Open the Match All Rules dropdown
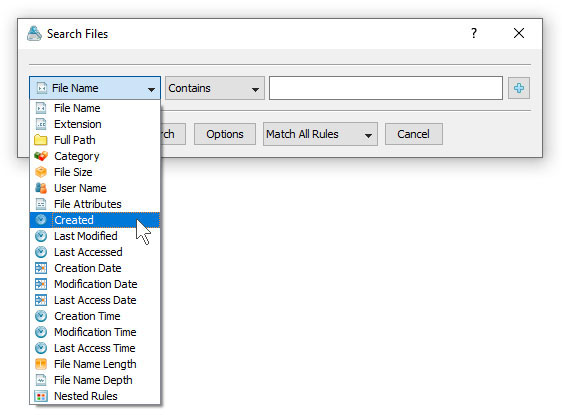 point(320,134)
